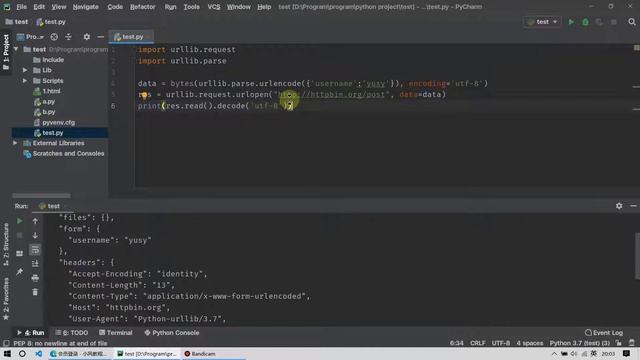Expand the Lib folder
This screenshot has height=360, width=640.
(25, 70)
